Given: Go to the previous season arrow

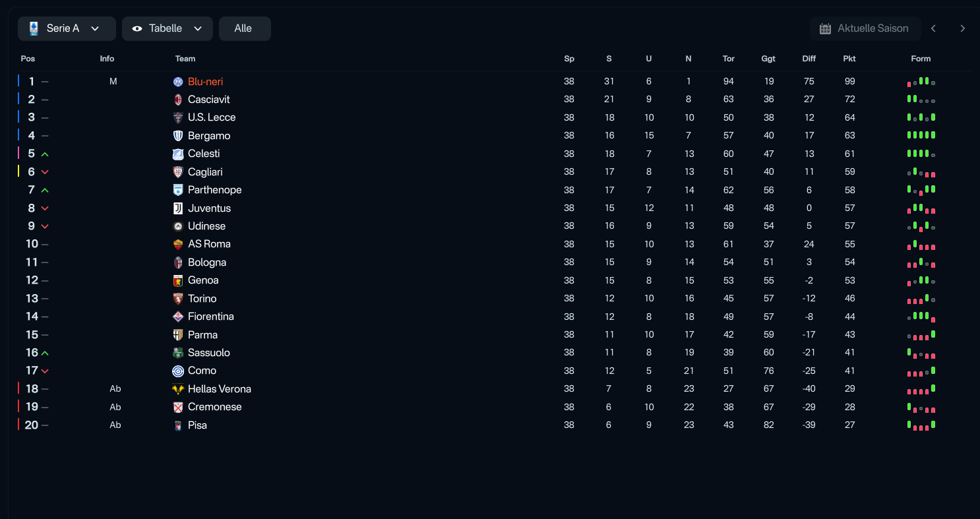Looking at the screenshot, I should 933,28.
